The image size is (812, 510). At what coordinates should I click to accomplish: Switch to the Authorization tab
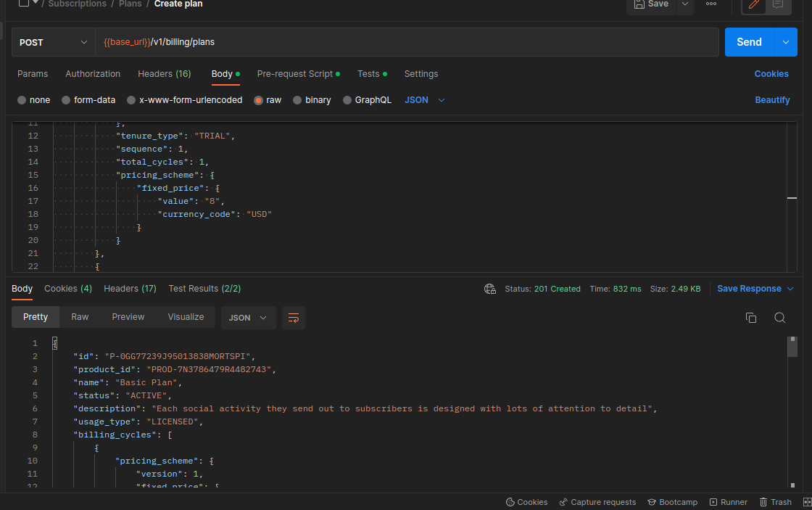pos(93,74)
